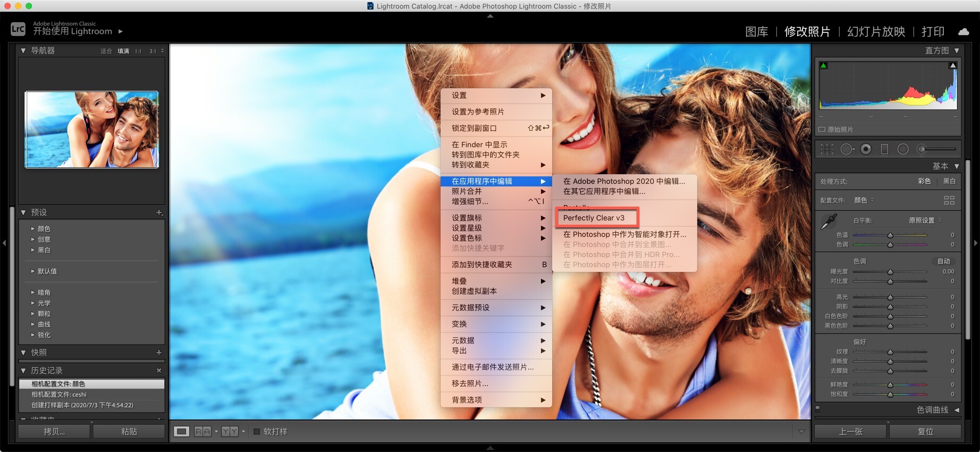
Task: Switch to loupe view mode
Action: [182, 432]
